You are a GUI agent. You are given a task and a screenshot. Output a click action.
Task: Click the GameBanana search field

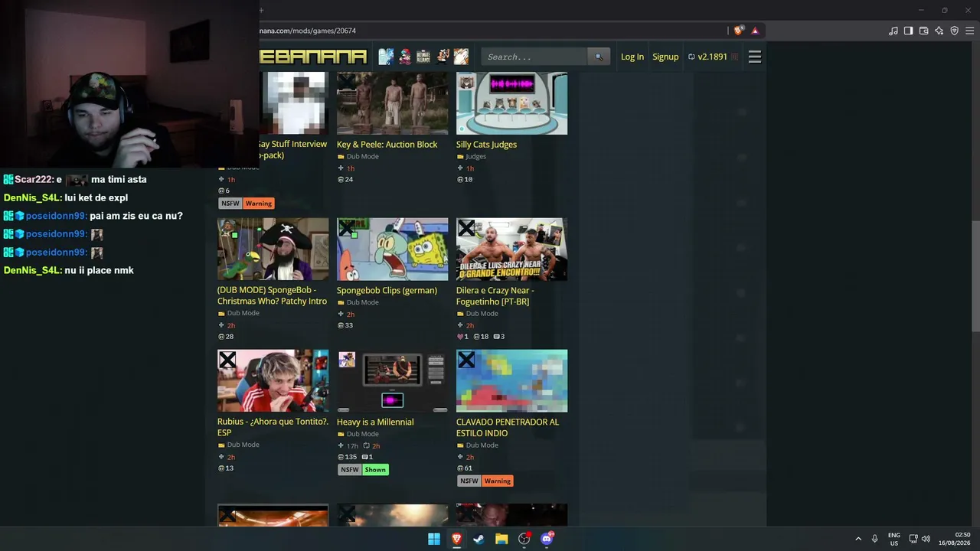[534, 57]
